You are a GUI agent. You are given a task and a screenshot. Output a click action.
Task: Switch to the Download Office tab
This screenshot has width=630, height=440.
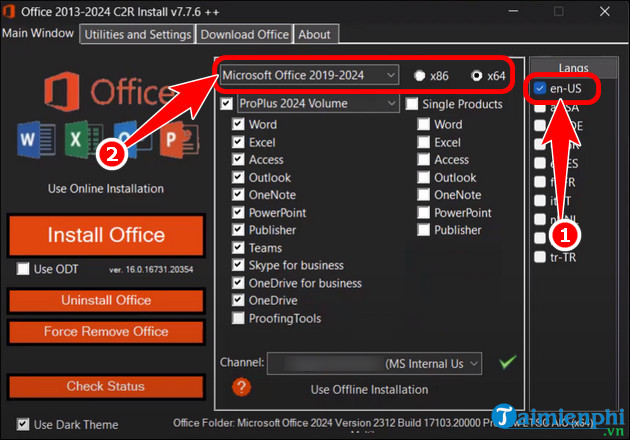click(245, 35)
